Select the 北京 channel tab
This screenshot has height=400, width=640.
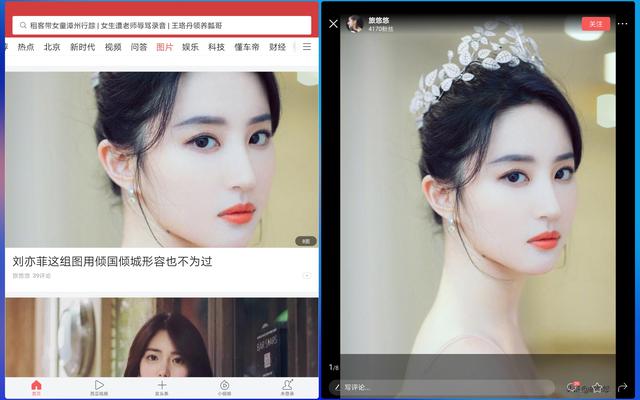(x=52, y=47)
